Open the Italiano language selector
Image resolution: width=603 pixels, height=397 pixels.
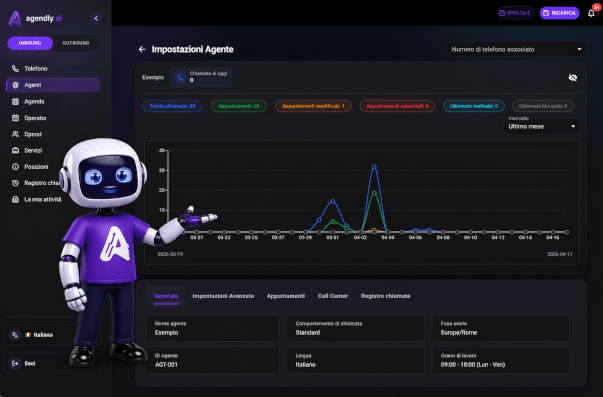click(x=53, y=335)
